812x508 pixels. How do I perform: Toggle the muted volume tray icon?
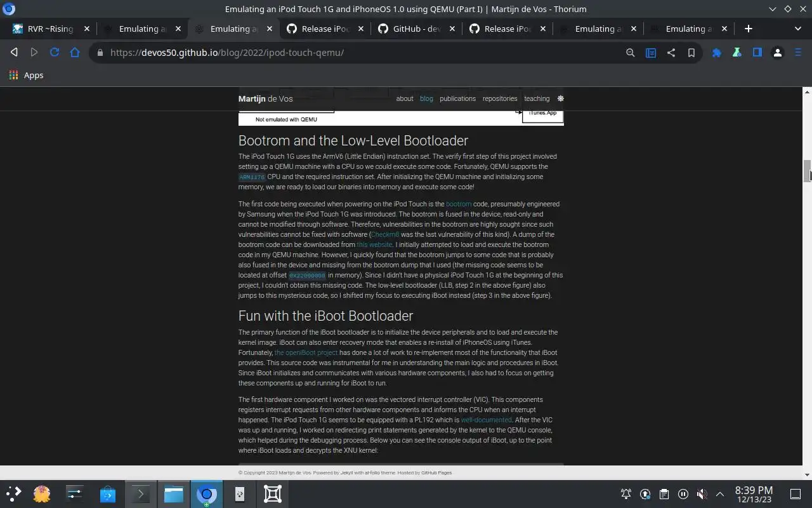tap(702, 494)
